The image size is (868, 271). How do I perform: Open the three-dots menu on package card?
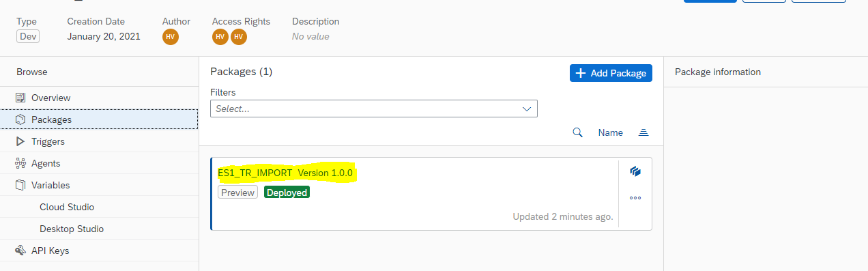pyautogui.click(x=635, y=198)
